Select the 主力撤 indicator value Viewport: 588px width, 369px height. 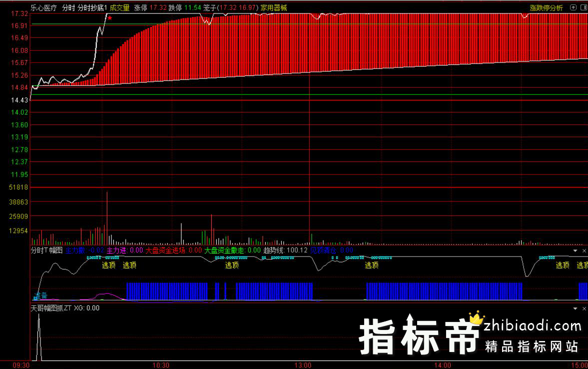click(85, 250)
